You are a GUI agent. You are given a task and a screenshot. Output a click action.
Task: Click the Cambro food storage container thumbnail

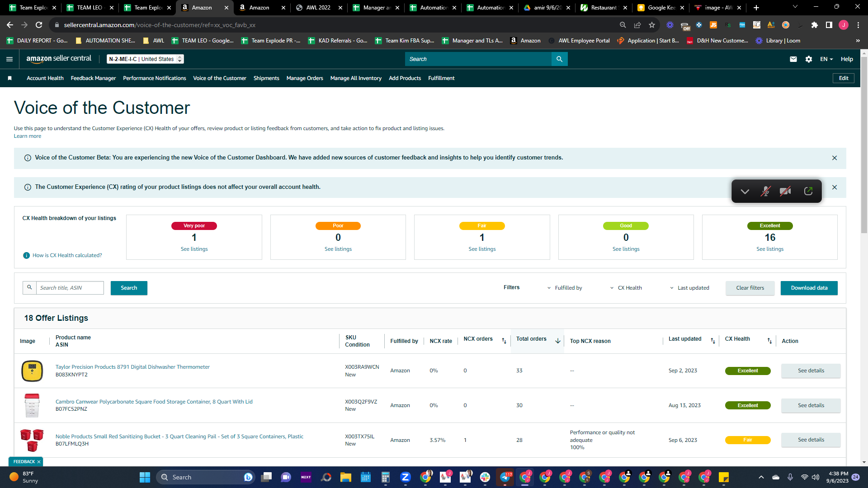pyautogui.click(x=32, y=405)
